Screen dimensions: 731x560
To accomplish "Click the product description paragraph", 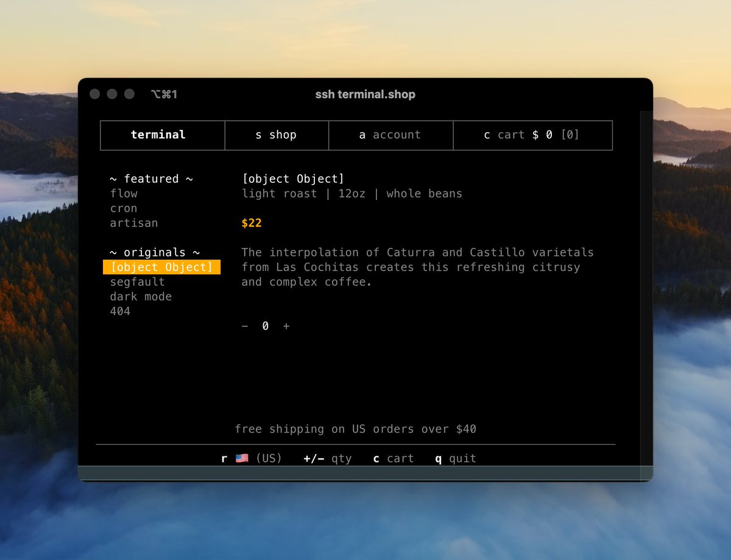I will (x=417, y=267).
